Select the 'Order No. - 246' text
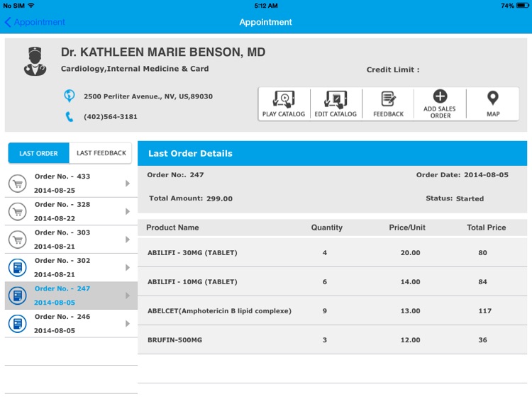Viewport: 532px width, 399px height. click(x=62, y=317)
